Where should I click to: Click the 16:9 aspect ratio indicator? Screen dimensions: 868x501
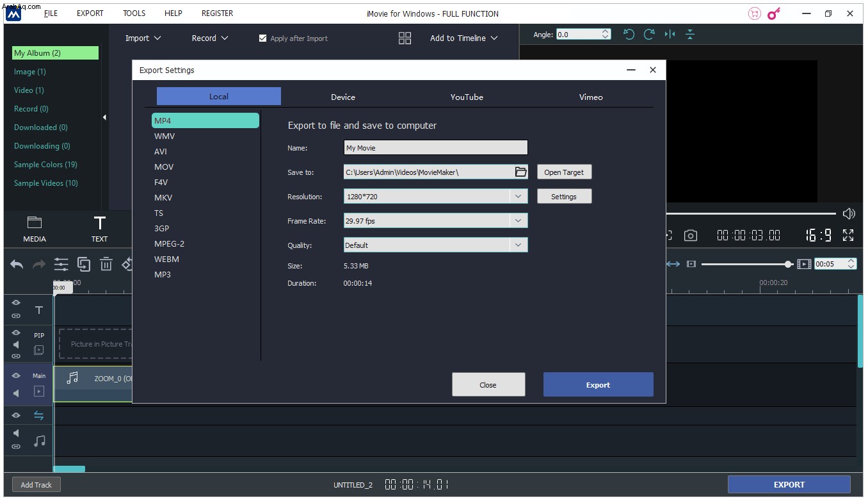819,236
